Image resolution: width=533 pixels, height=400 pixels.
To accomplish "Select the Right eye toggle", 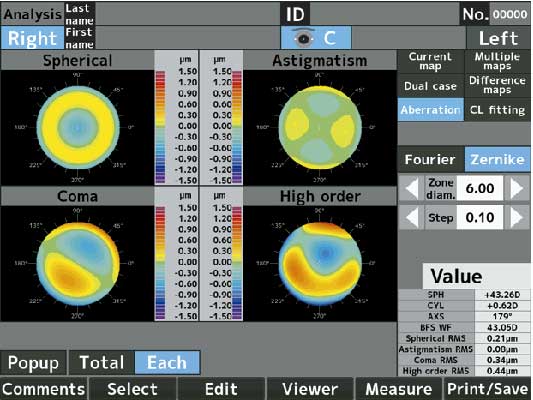I will [x=32, y=38].
